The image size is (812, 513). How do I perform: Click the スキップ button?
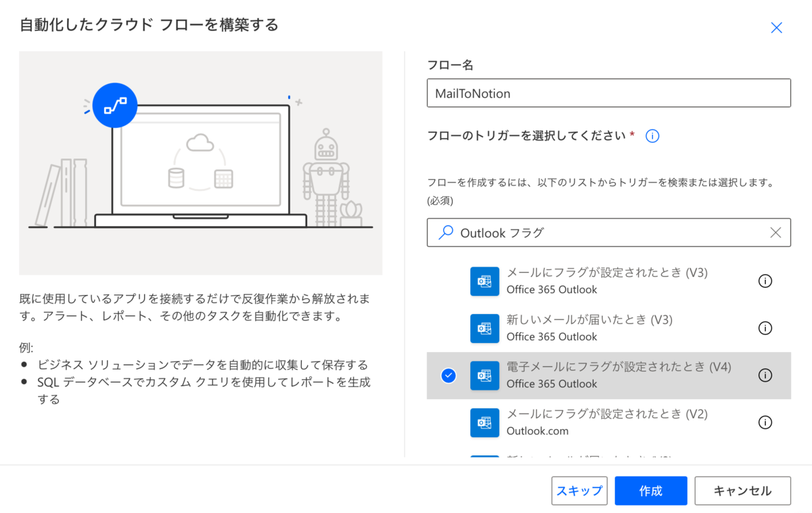click(x=579, y=491)
